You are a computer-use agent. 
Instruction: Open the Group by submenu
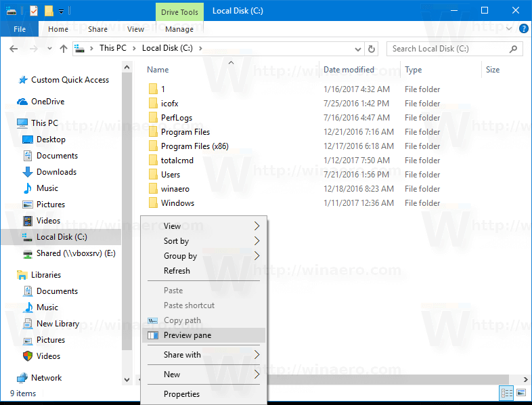click(204, 256)
